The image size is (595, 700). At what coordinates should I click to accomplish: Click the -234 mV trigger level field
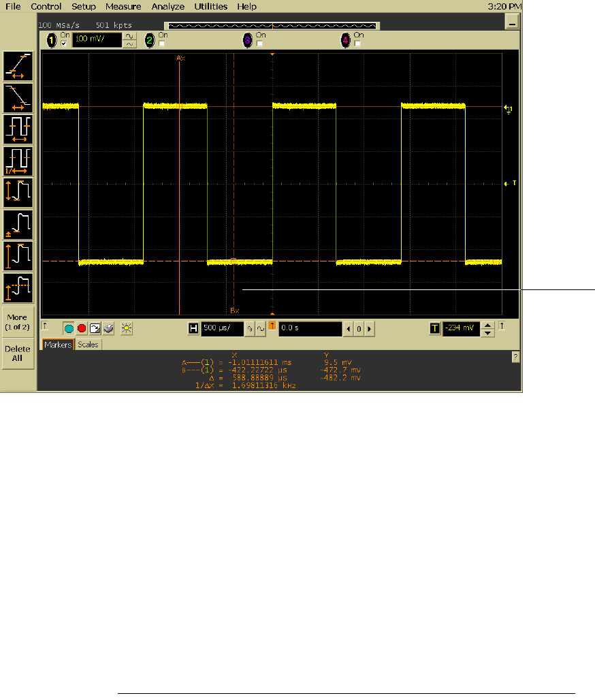[x=461, y=329]
